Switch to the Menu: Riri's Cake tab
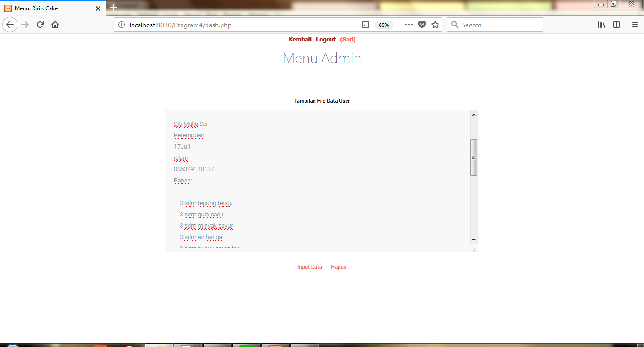Screen dimensions: 644x347 click(x=47, y=8)
